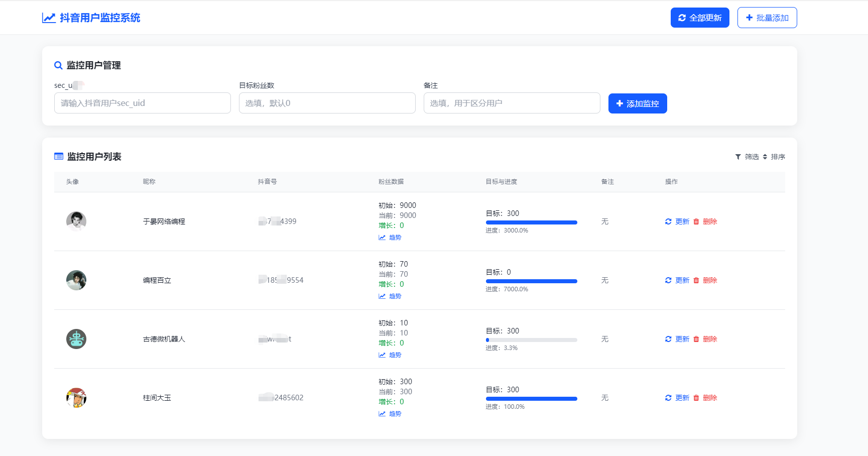868x456 pixels.
Task: Click the up-down sort arrows icon beside 排序
Action: pyautogui.click(x=765, y=156)
